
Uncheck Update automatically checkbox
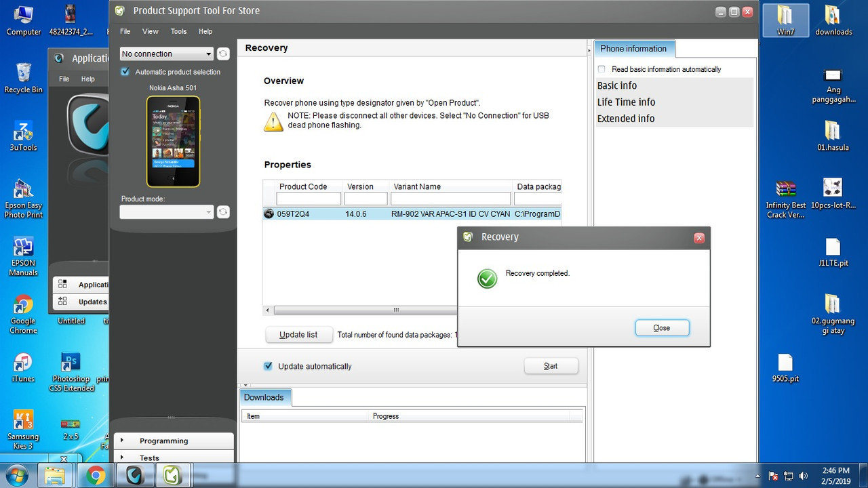click(268, 366)
